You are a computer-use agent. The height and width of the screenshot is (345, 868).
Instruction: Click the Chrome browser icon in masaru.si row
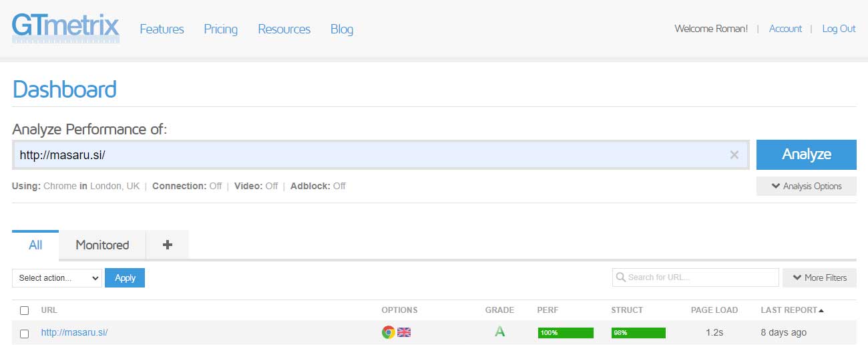[388, 332]
